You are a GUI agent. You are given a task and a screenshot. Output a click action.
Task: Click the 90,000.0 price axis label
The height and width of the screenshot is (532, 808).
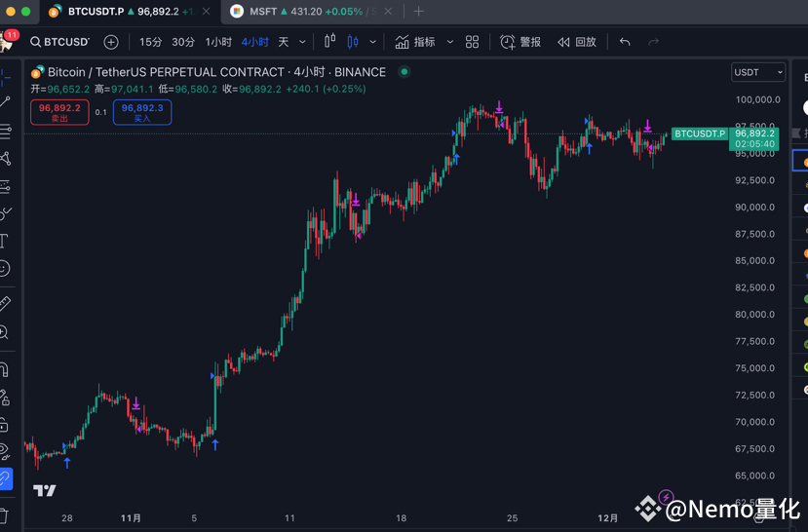point(755,207)
